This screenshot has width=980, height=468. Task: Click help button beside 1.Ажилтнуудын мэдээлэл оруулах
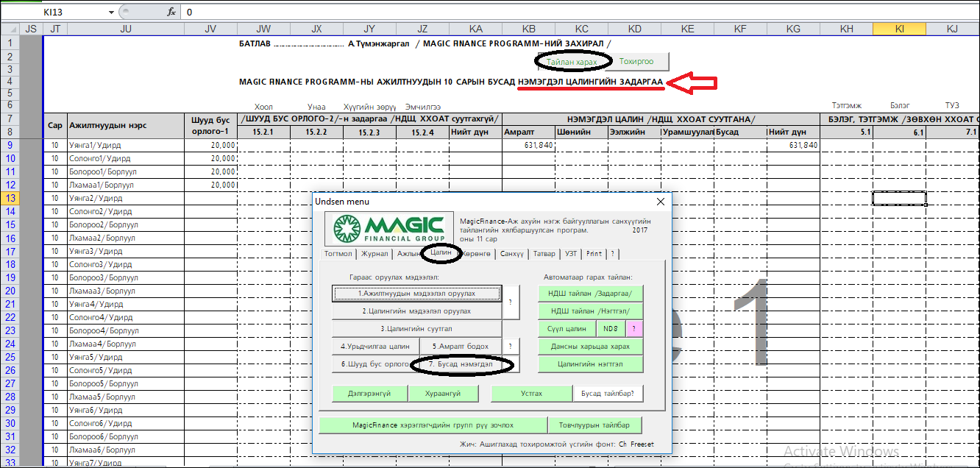[x=511, y=302]
